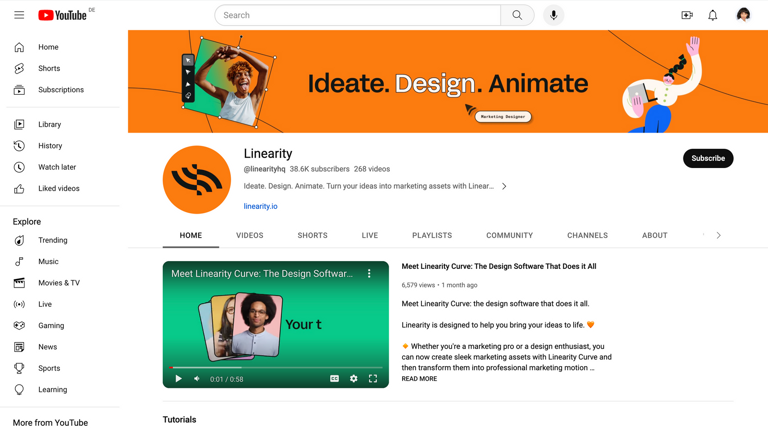
Task: Expand description with READ MORE
Action: (x=419, y=379)
